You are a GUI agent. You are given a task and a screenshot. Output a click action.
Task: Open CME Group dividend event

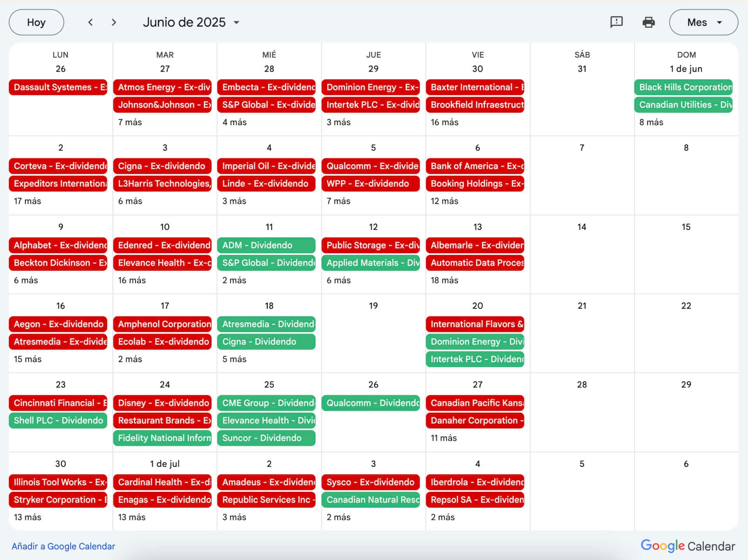266,403
